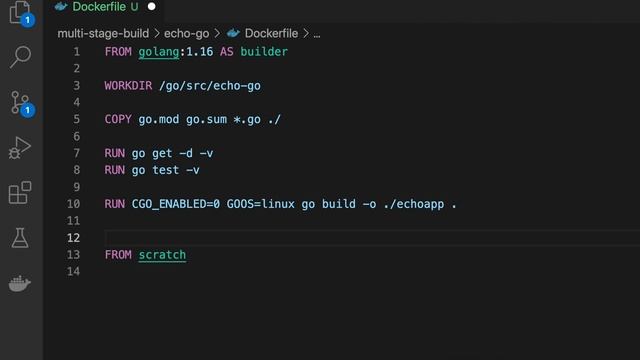Click the breadcrumb ellipsis symbol
The image size is (640, 360).
(x=317, y=35)
